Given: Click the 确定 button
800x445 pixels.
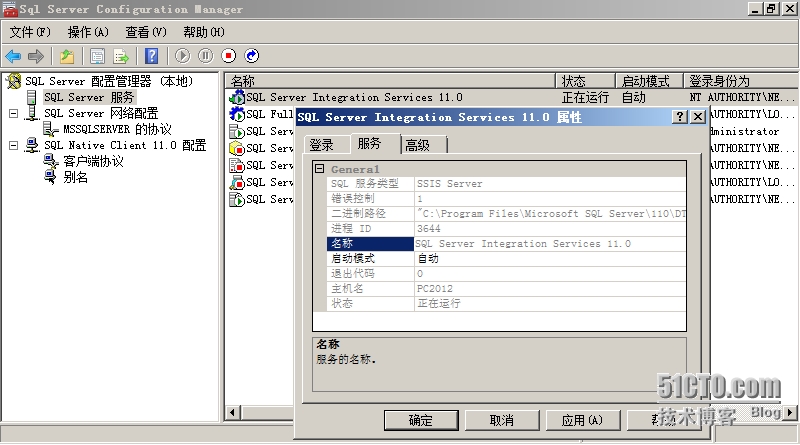Looking at the screenshot, I should (x=421, y=421).
